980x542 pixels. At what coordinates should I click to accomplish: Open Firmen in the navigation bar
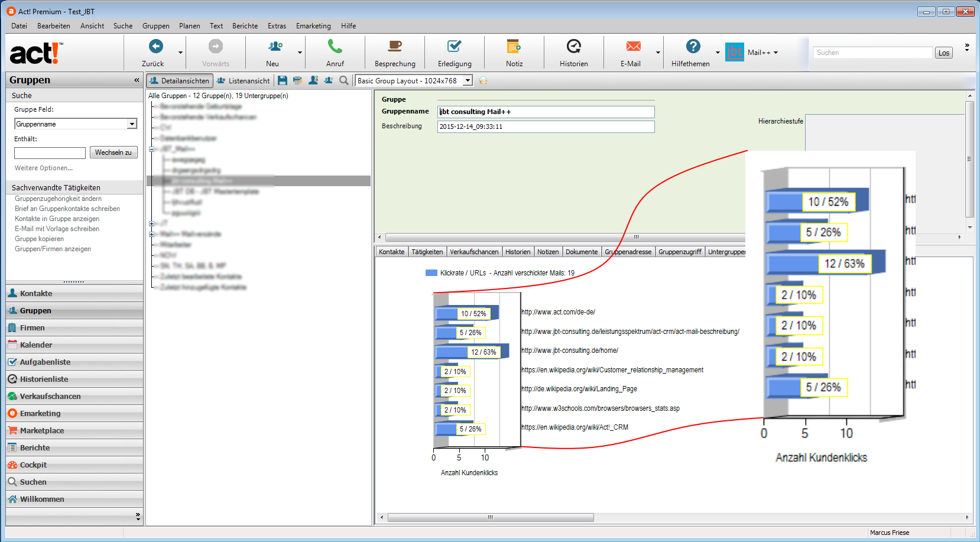click(x=74, y=327)
